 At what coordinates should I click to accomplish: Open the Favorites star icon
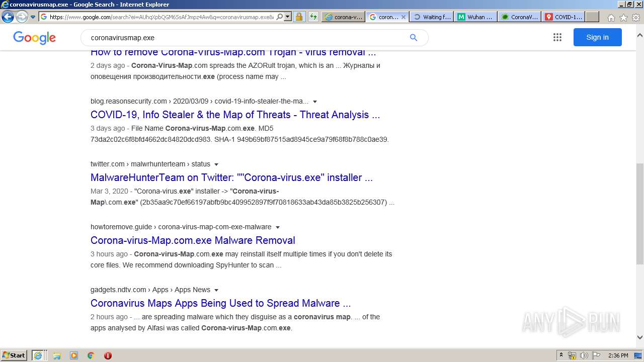click(x=623, y=18)
